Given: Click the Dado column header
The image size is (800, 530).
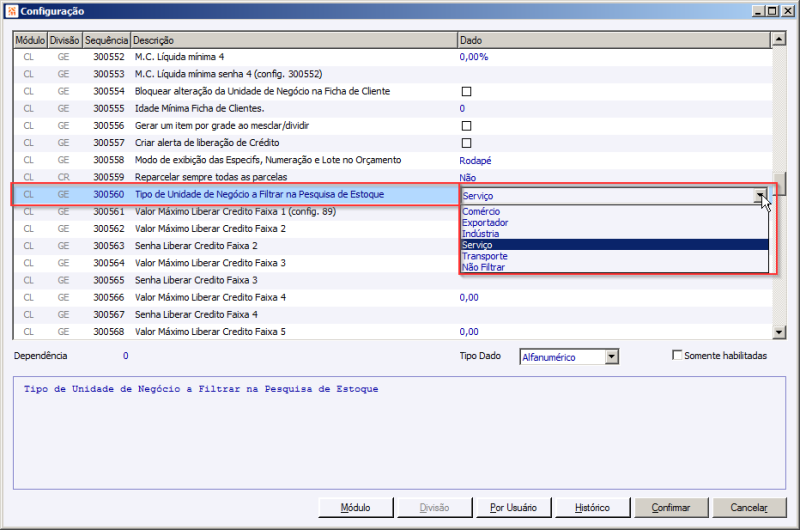Looking at the screenshot, I should [x=614, y=40].
